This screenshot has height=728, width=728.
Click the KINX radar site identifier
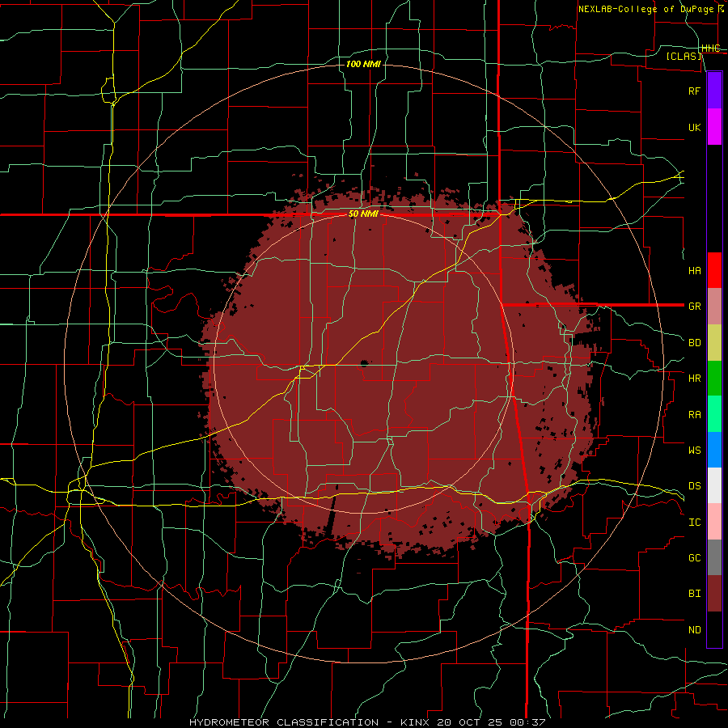415,722
